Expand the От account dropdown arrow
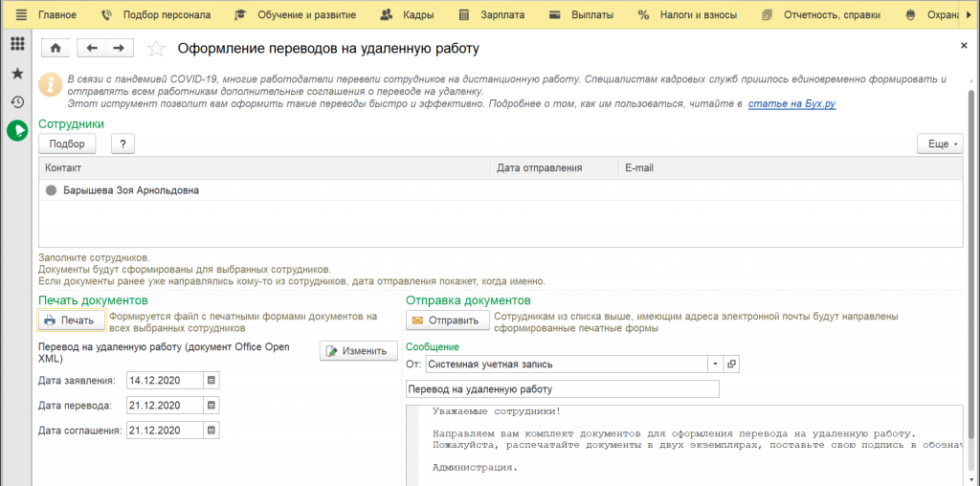Screen dimensions: 980x486 click(x=715, y=364)
